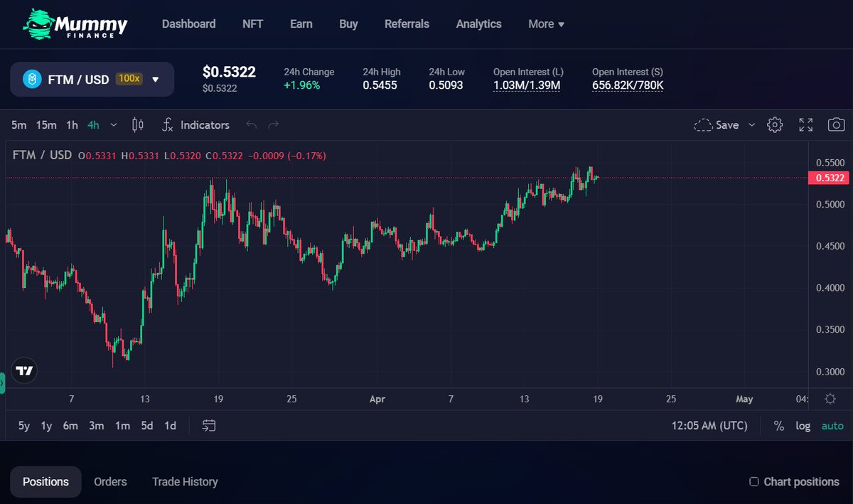Open chart settings gear
Screen dimensions: 853x504
[775, 125]
